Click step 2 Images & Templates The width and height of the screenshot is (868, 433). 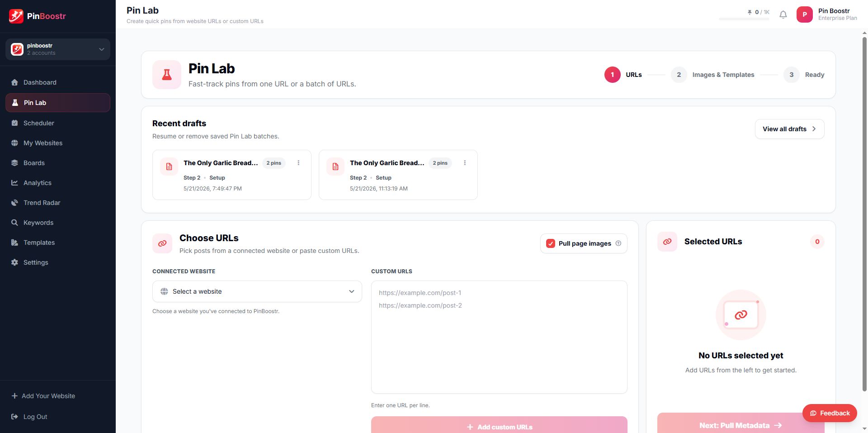[x=712, y=75]
